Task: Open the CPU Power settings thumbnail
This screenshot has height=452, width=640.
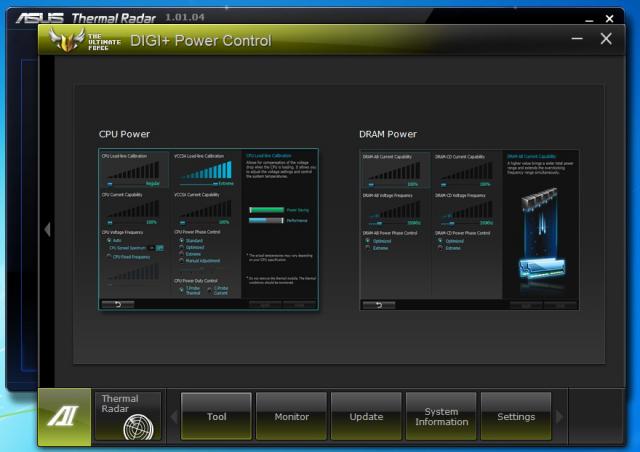Action: [209, 229]
